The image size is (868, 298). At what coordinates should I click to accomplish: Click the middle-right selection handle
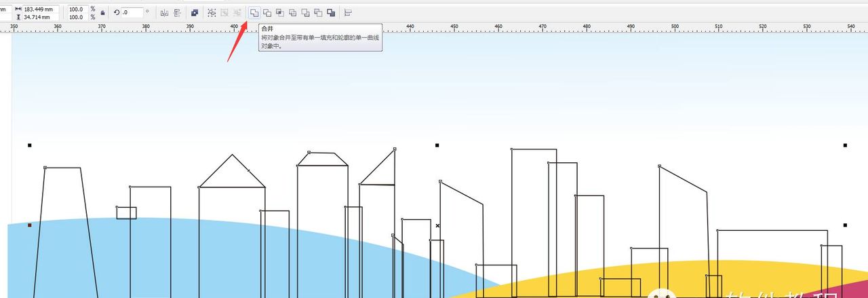[846, 225]
